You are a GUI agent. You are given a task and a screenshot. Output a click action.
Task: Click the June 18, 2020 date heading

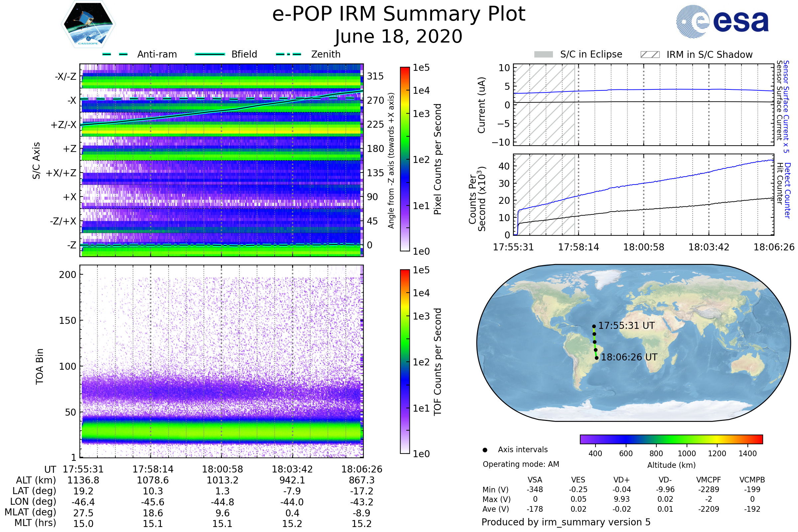pyautogui.click(x=399, y=36)
